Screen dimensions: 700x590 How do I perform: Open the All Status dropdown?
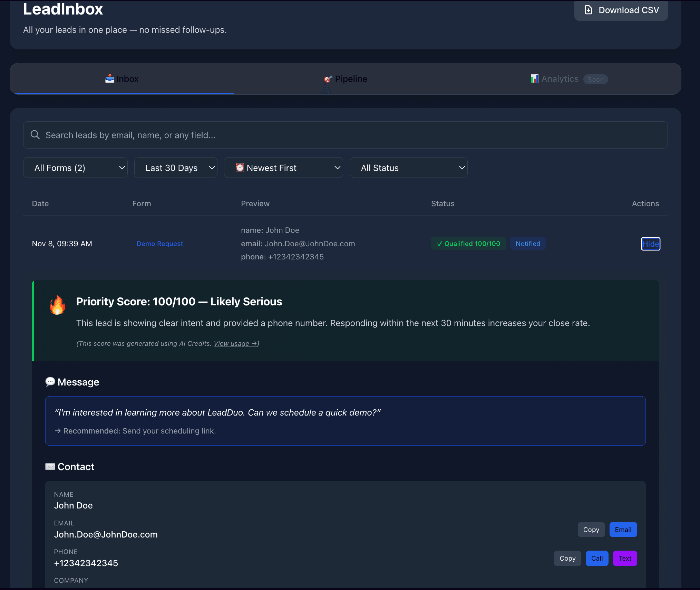[x=409, y=168]
